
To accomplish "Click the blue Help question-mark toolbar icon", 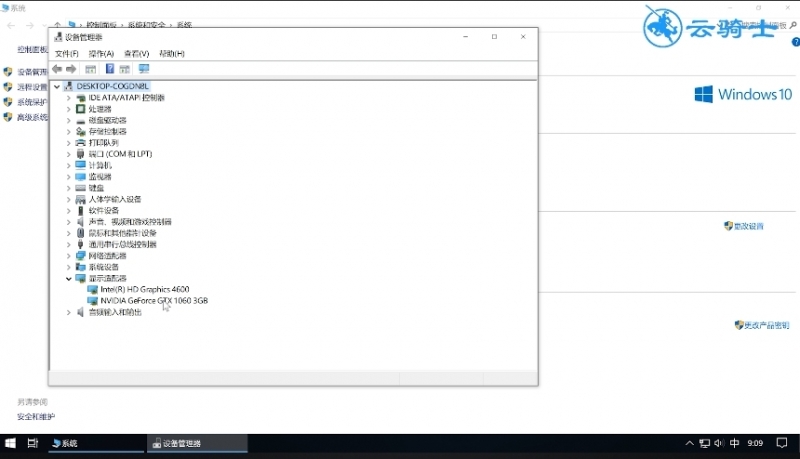I will pyautogui.click(x=110, y=69).
